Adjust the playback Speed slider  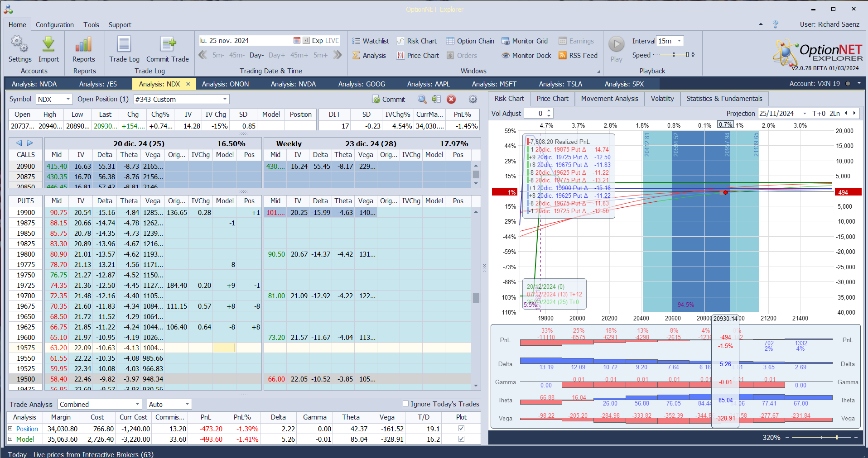coord(674,54)
